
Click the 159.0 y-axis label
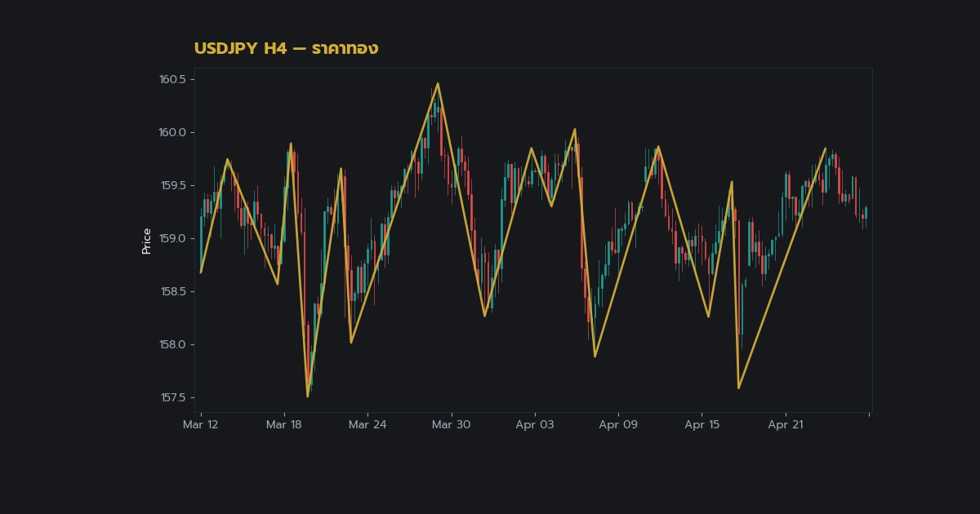[172, 238]
